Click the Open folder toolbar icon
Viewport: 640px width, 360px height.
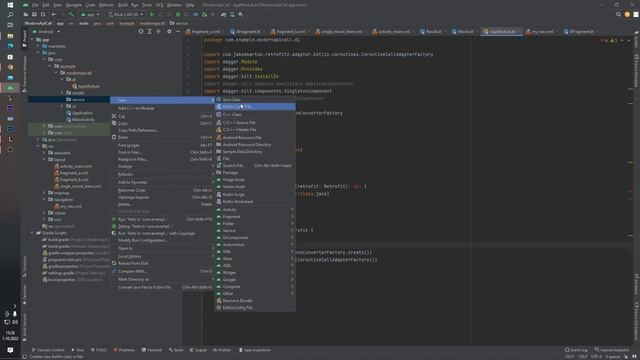[x=26, y=14]
